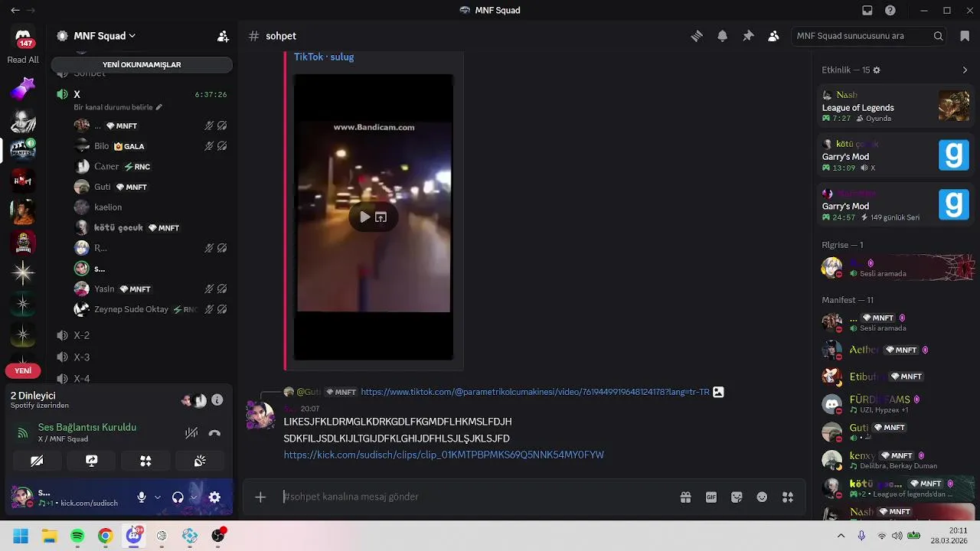Open Google Chrome from the taskbar
The image size is (980, 551).
tap(106, 536)
